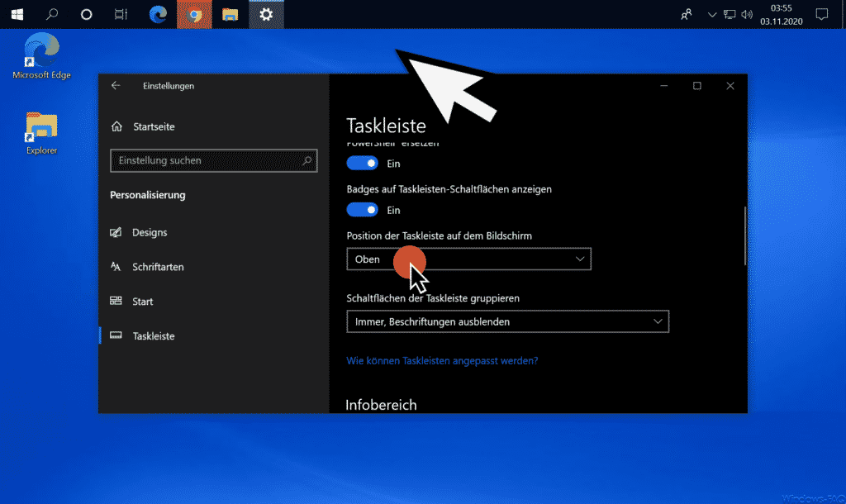The image size is (846, 504).
Task: Select the Settings gear on taskbar
Action: pos(266,15)
